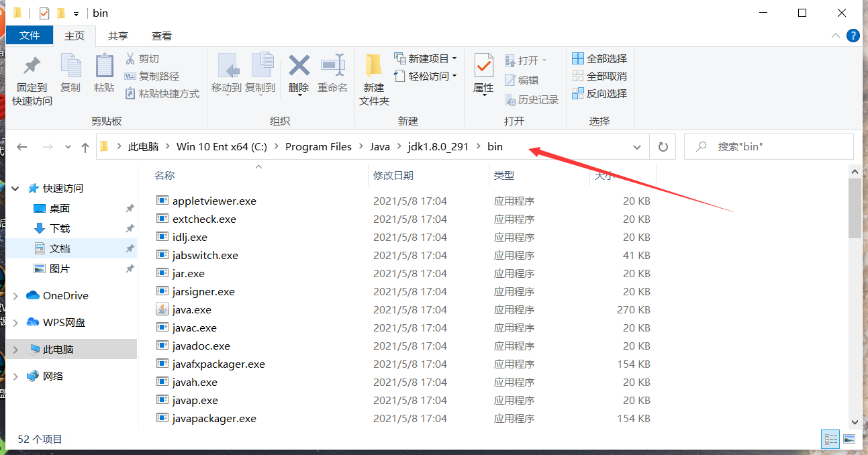Click Win 10 Ent x64 (C:) breadcrumb
Viewport: 868px width, 455px height.
(222, 147)
